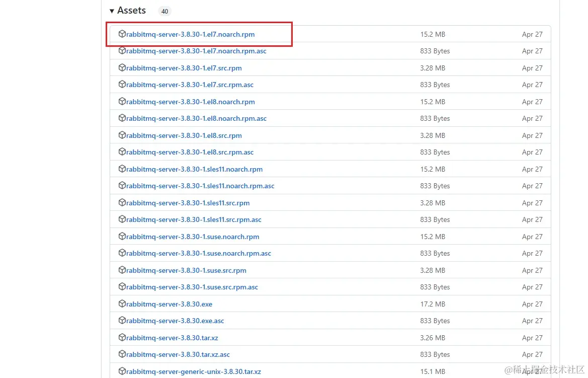Image resolution: width=588 pixels, height=378 pixels.
Task: Click the Assets count badge 40
Action: click(164, 11)
